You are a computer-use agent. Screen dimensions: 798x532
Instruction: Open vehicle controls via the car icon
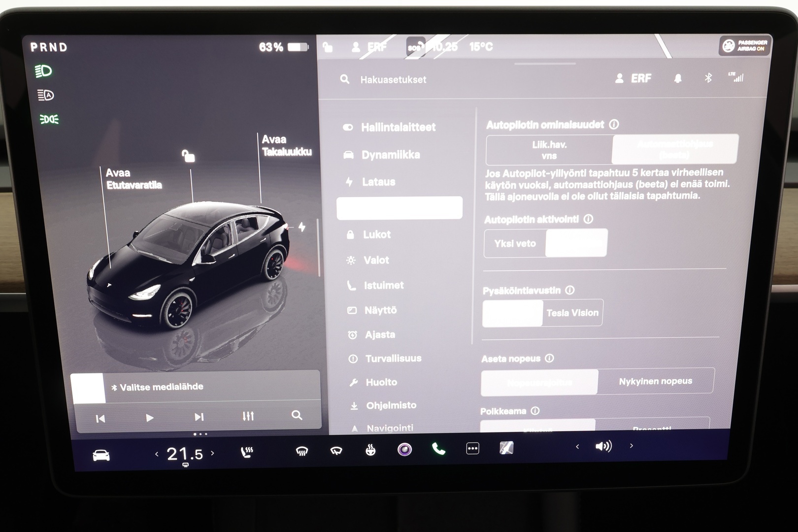[100, 454]
